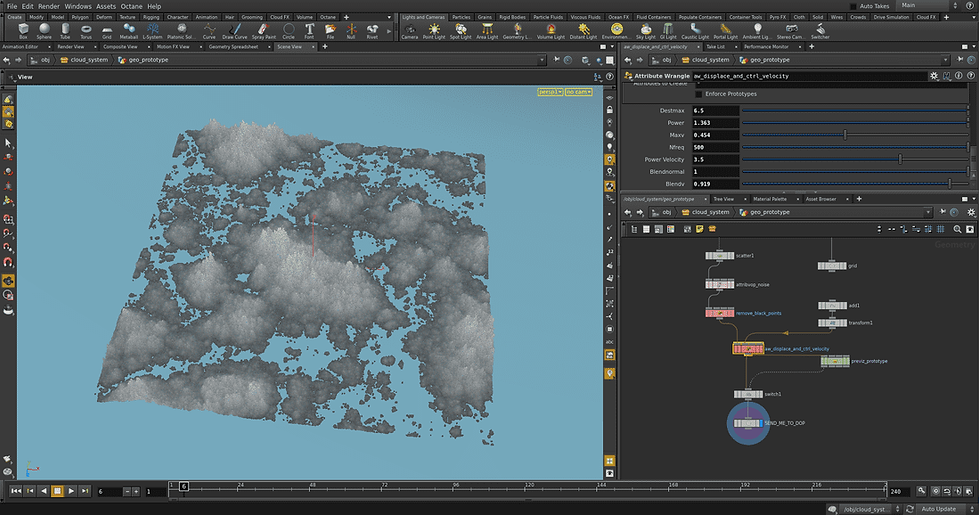Open the Render menu
This screenshot has width=979, height=515.
(x=49, y=6)
